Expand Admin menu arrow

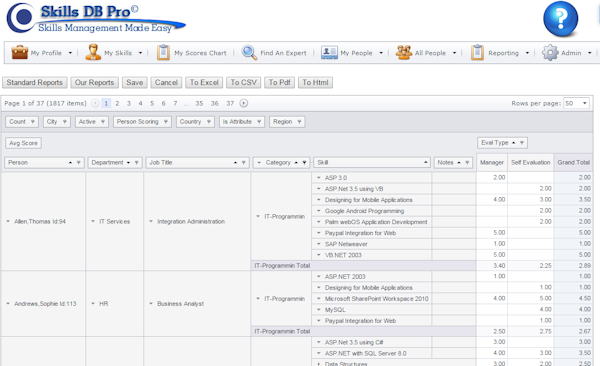(590, 53)
